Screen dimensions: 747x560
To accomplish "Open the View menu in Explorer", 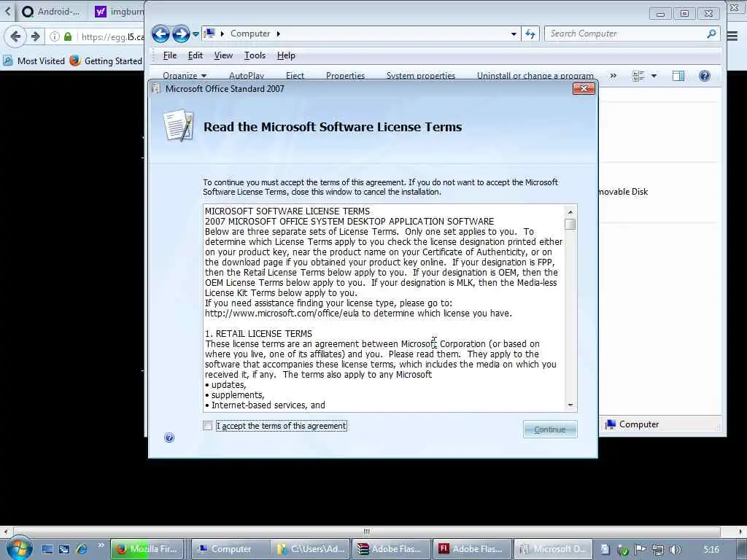I will coord(223,55).
